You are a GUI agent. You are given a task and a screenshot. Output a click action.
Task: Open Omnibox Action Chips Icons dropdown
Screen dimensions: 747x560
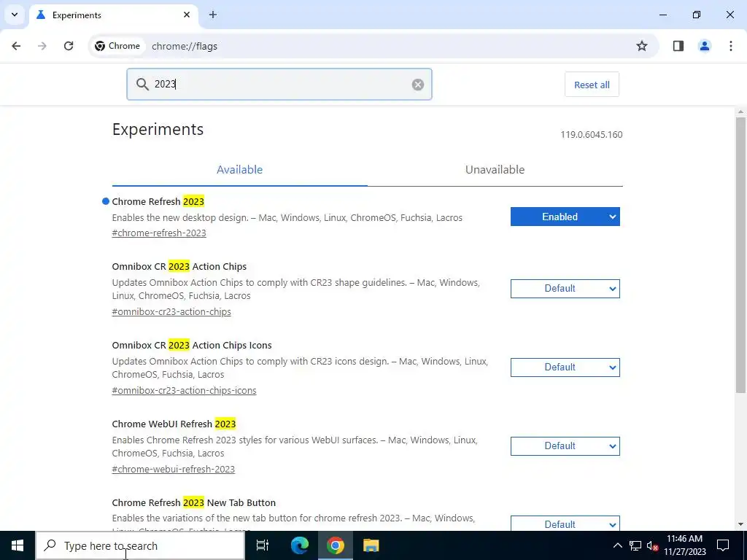[565, 367]
